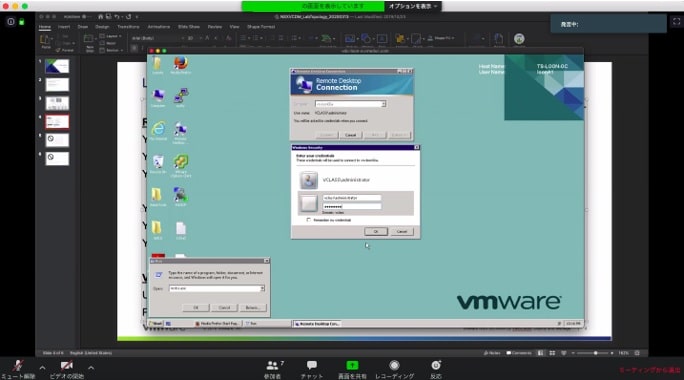Image resolution: width=684 pixels, height=380 pixels.
Task: Toggle Comments in PowerPoint status bar
Action: click(519, 353)
